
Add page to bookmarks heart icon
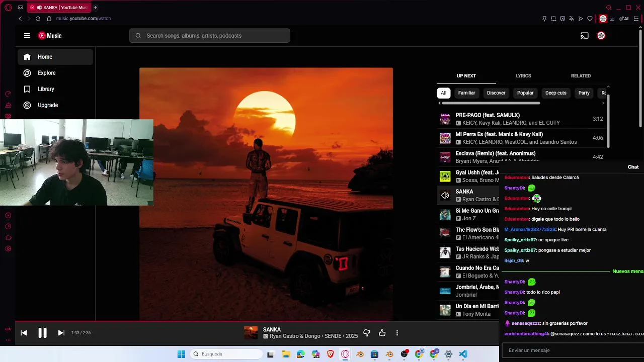tap(590, 19)
